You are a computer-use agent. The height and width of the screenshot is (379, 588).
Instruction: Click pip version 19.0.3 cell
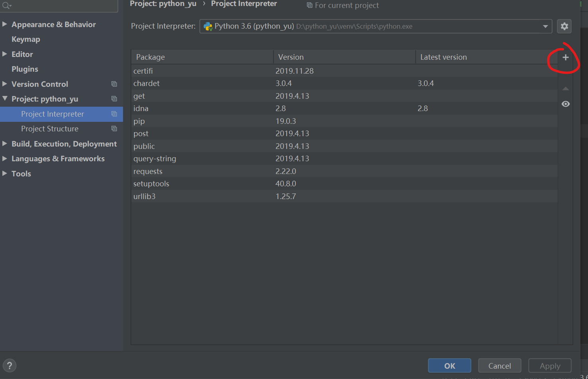click(x=286, y=121)
